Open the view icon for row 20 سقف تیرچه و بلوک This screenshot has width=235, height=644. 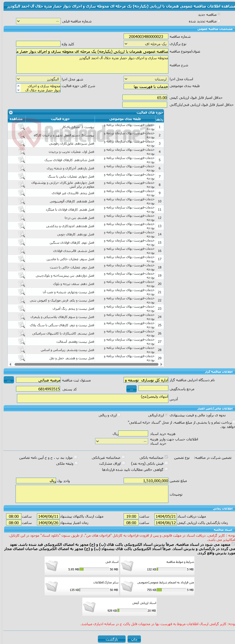point(21,284)
